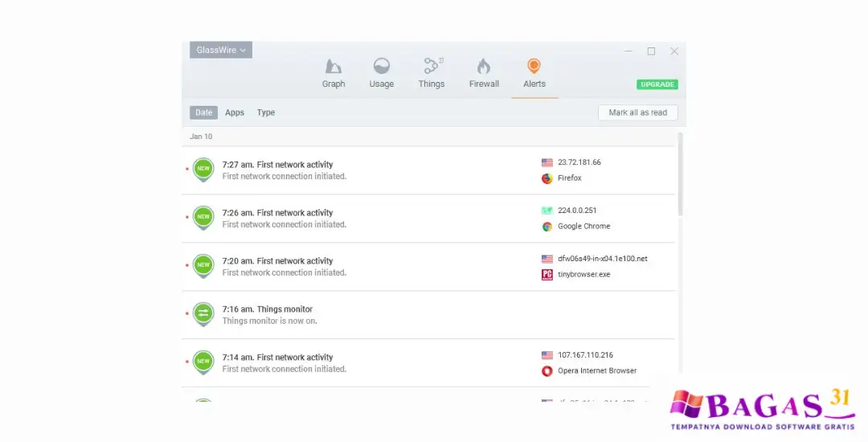
Task: Select the Alerts tab
Action: click(x=534, y=74)
